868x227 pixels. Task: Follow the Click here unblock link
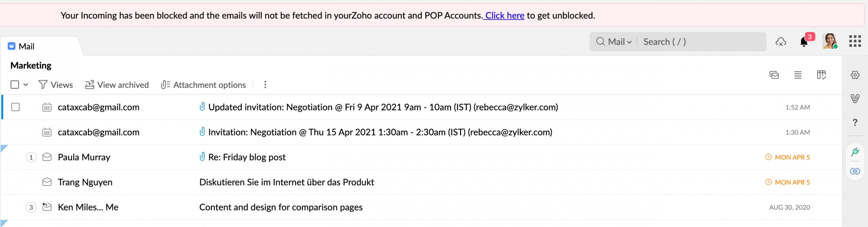505,16
